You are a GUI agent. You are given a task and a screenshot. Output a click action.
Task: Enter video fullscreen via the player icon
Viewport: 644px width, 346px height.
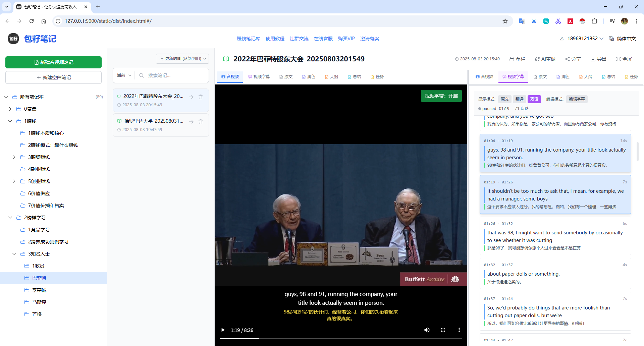click(443, 330)
